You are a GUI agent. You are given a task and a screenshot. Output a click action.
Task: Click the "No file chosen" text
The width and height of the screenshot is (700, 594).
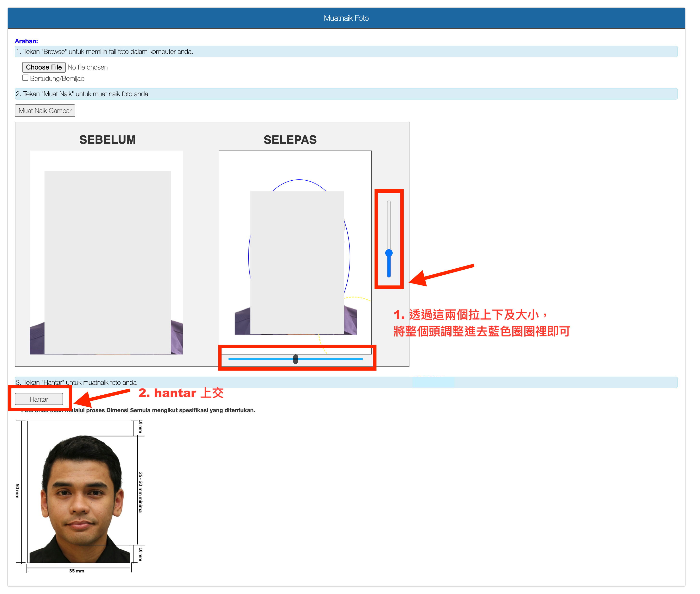click(88, 67)
